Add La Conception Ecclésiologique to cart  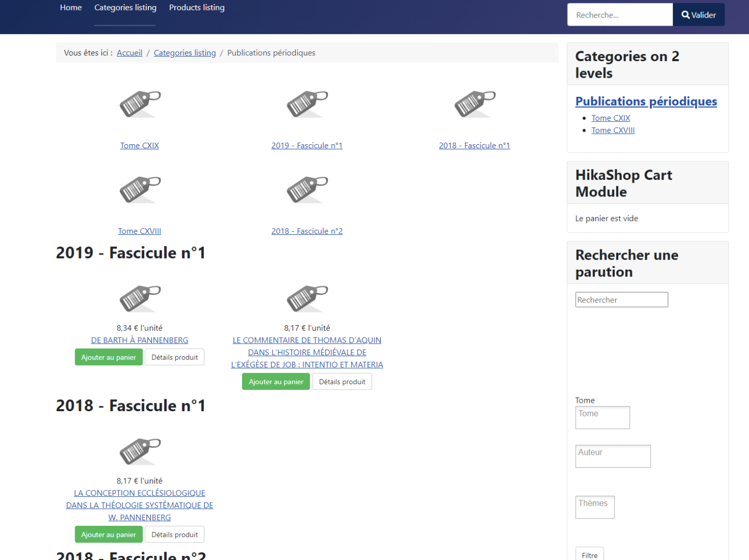pos(108,535)
